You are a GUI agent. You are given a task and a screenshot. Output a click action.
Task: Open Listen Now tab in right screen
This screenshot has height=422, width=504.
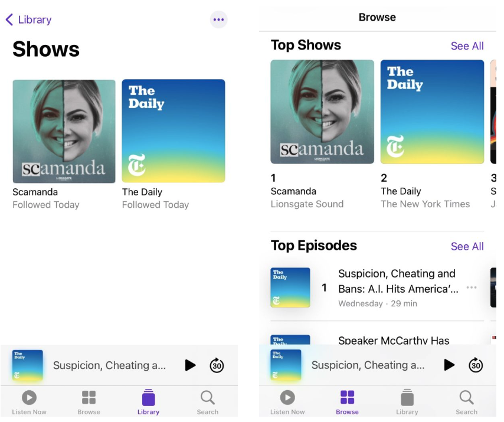tap(287, 402)
